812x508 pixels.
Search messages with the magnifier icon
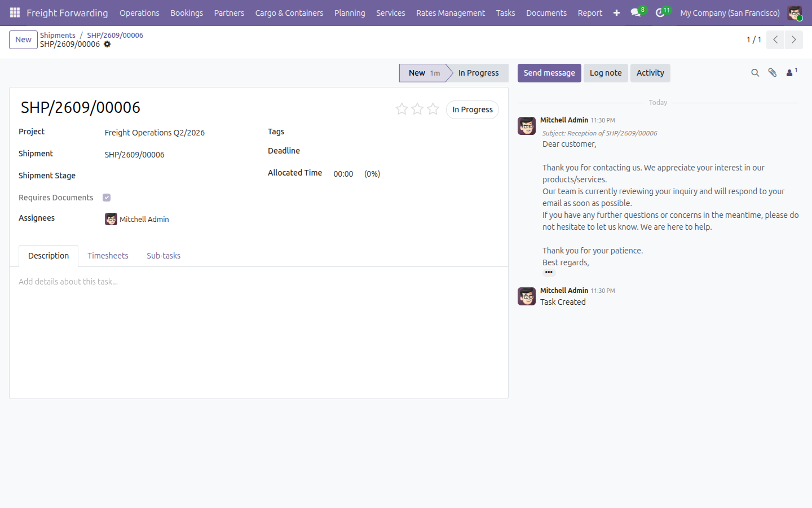tap(755, 73)
